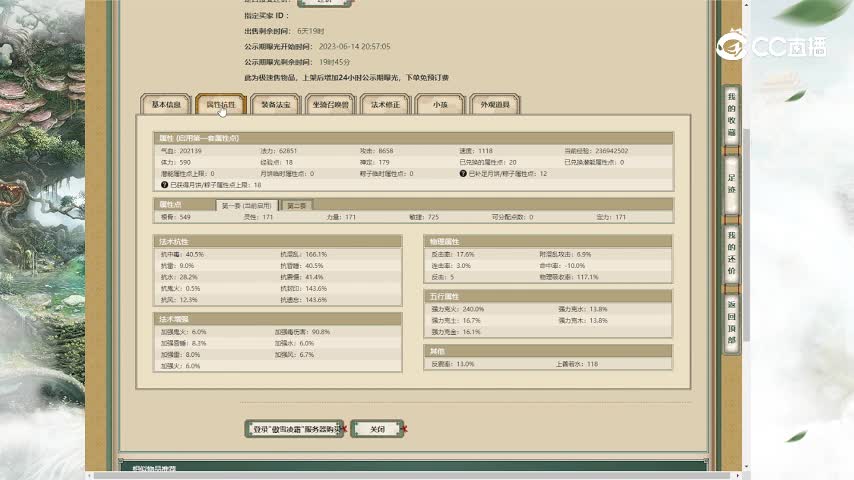Open the 外观道具 tab
Screen dimensions: 854x480
(495, 104)
